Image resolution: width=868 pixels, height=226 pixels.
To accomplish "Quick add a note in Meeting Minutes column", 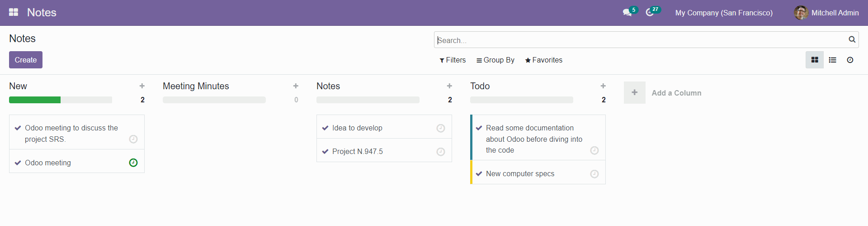I will coord(296,86).
